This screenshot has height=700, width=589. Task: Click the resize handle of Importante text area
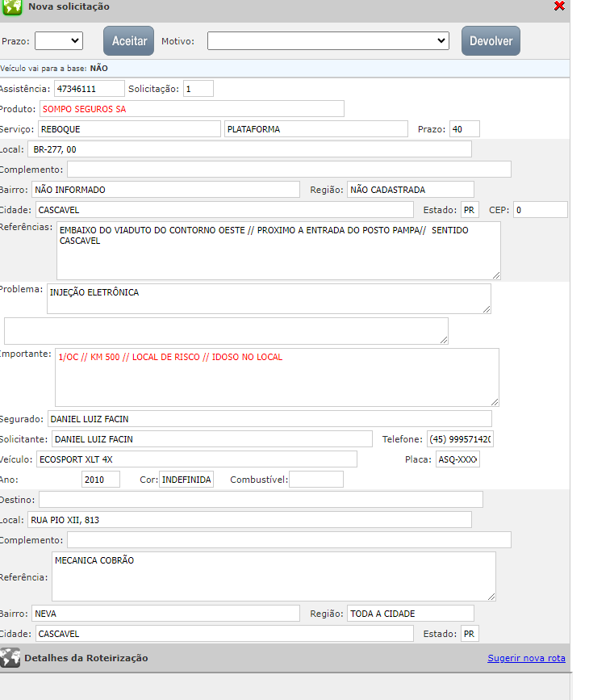[495, 402]
